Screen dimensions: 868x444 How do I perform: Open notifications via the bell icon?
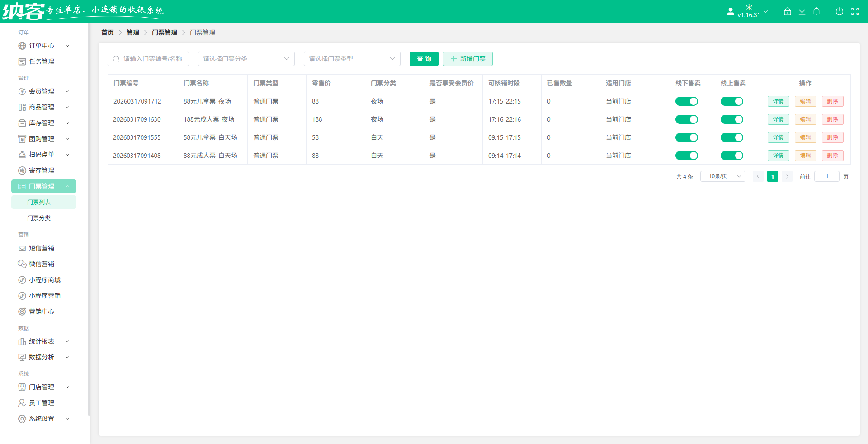816,11
